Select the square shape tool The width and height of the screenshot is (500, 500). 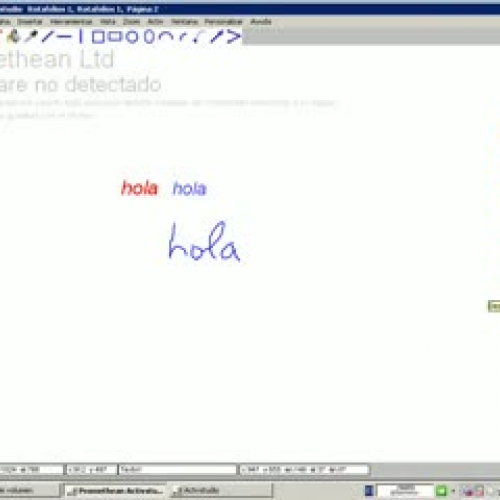[x=98, y=37]
